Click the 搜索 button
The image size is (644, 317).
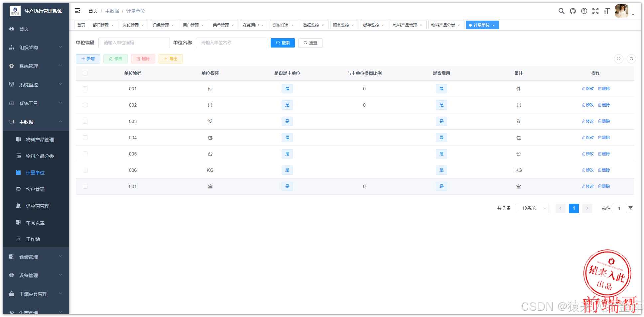click(283, 43)
